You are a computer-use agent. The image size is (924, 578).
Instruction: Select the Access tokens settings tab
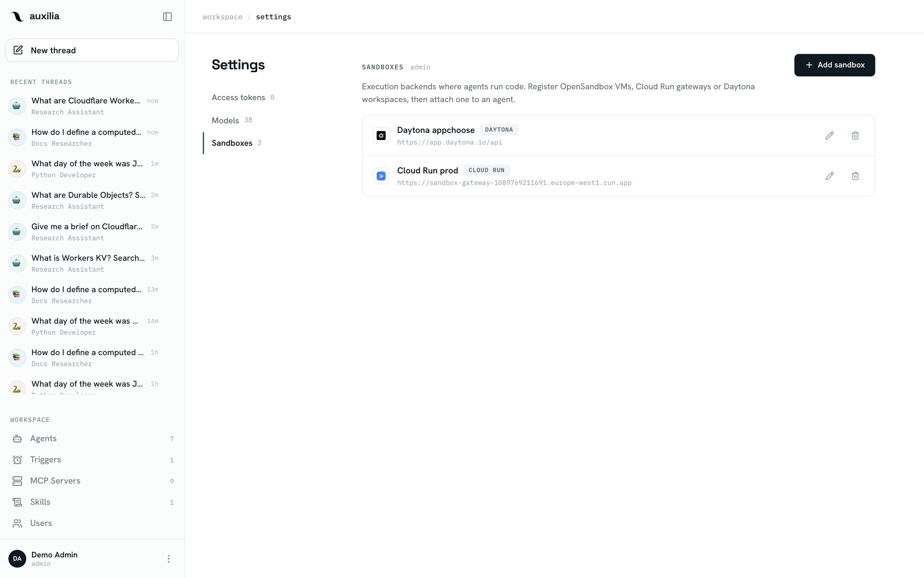[243, 98]
